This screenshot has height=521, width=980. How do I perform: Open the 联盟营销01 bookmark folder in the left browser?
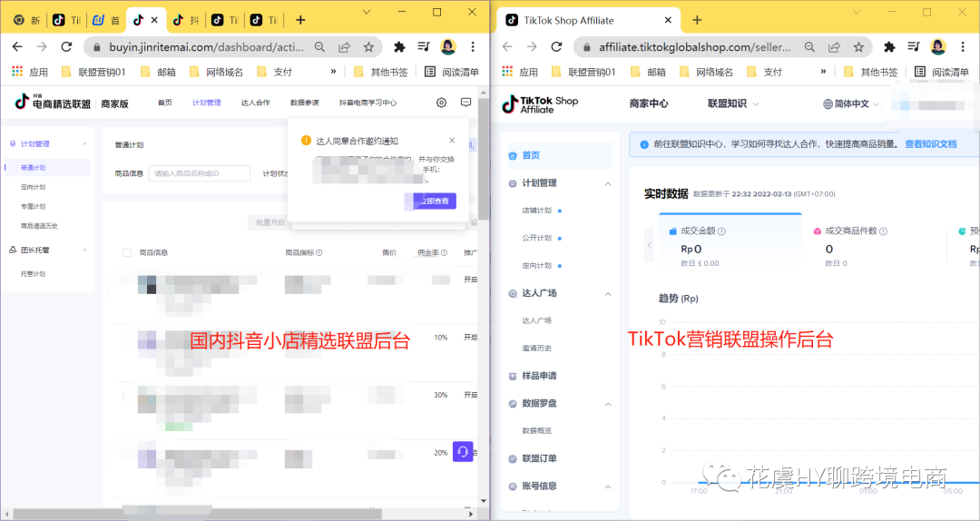[x=95, y=72]
